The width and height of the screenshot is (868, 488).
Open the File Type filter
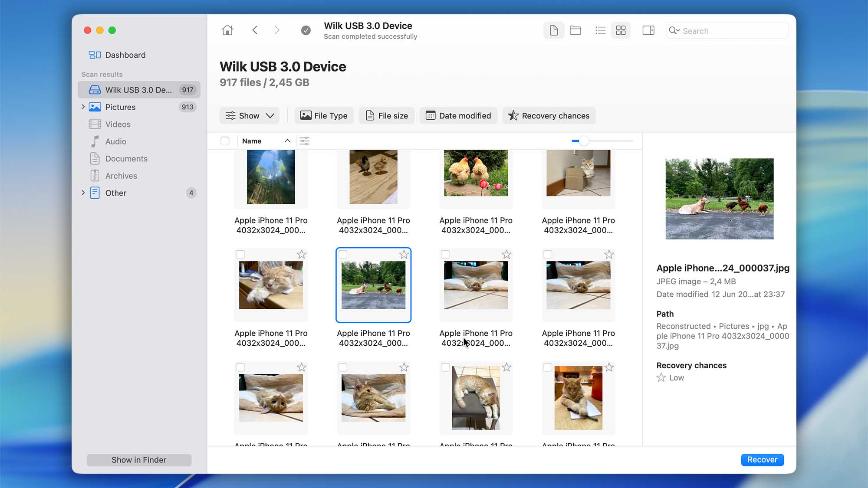click(x=324, y=116)
